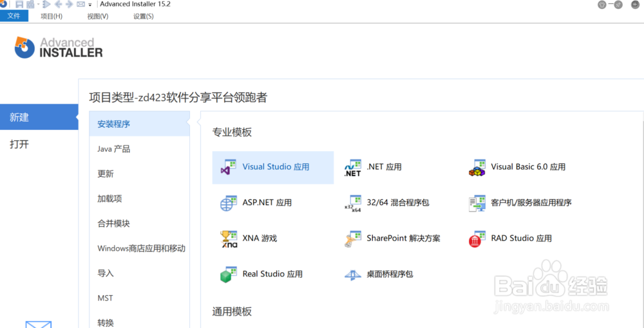Select the 更新 project category
This screenshot has height=328, width=644.
coord(139,174)
